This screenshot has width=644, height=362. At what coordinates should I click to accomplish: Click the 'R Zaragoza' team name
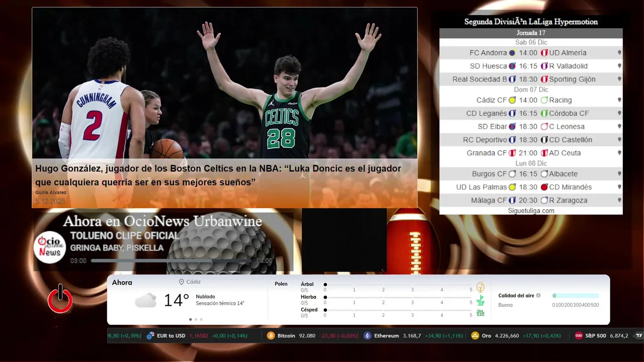click(x=568, y=200)
